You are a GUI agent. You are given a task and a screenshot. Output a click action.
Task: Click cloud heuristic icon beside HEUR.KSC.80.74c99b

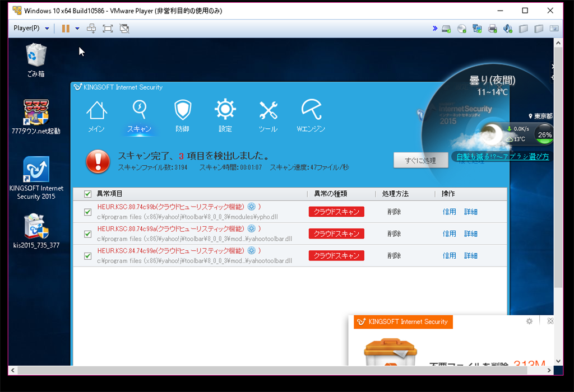252,207
